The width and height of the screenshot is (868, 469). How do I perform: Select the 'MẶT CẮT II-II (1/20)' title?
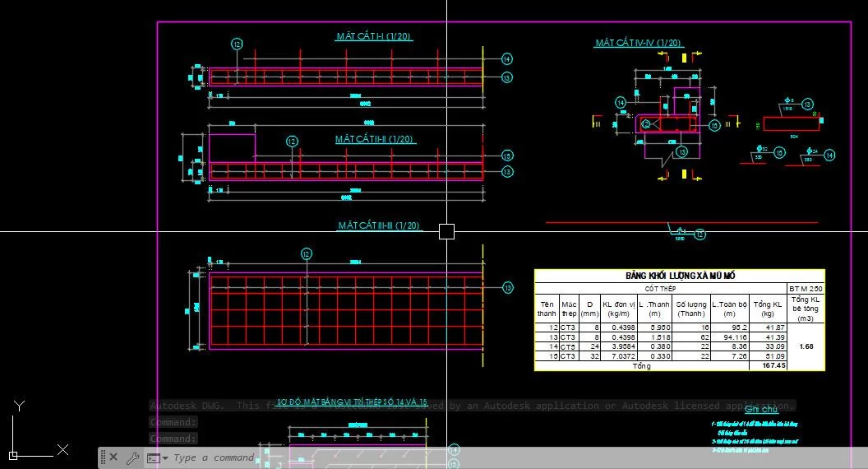[375, 139]
